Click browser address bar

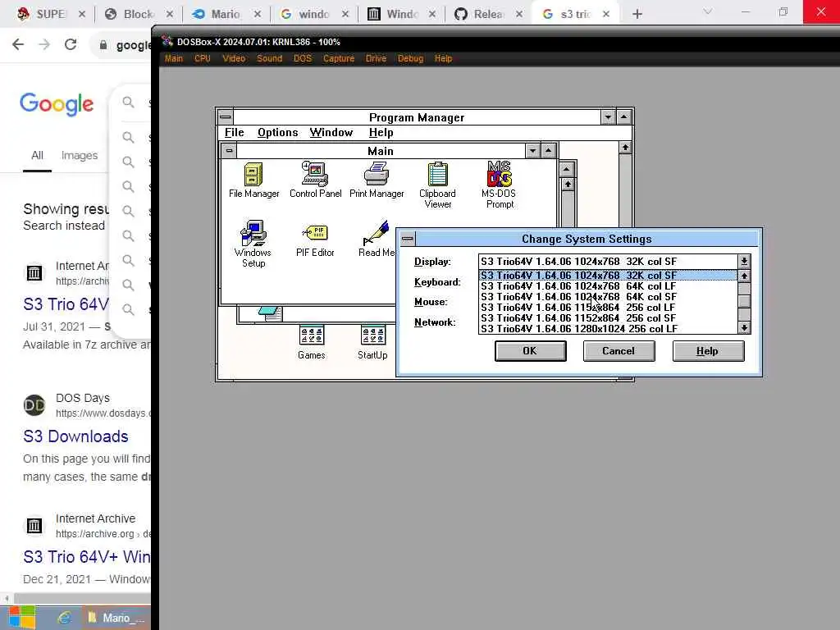(123, 45)
